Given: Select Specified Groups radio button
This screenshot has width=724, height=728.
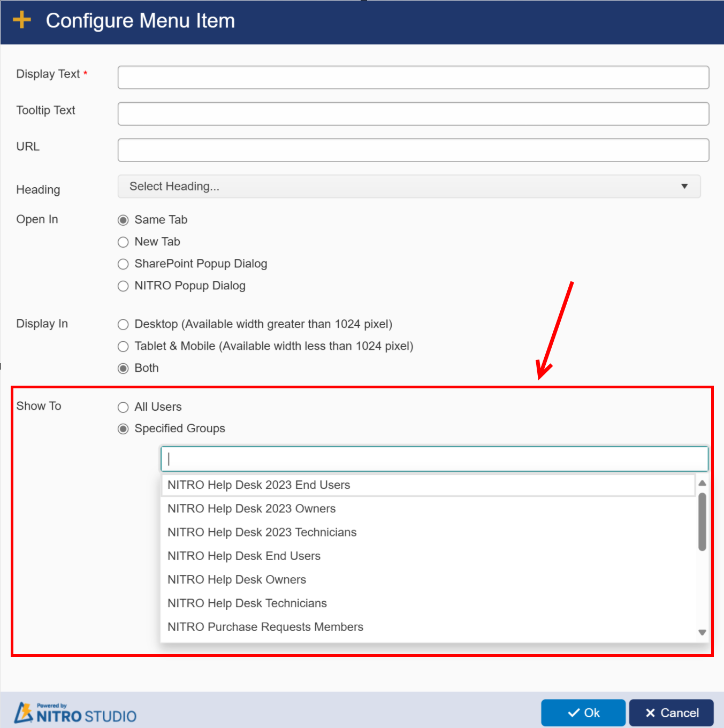Looking at the screenshot, I should [x=123, y=429].
